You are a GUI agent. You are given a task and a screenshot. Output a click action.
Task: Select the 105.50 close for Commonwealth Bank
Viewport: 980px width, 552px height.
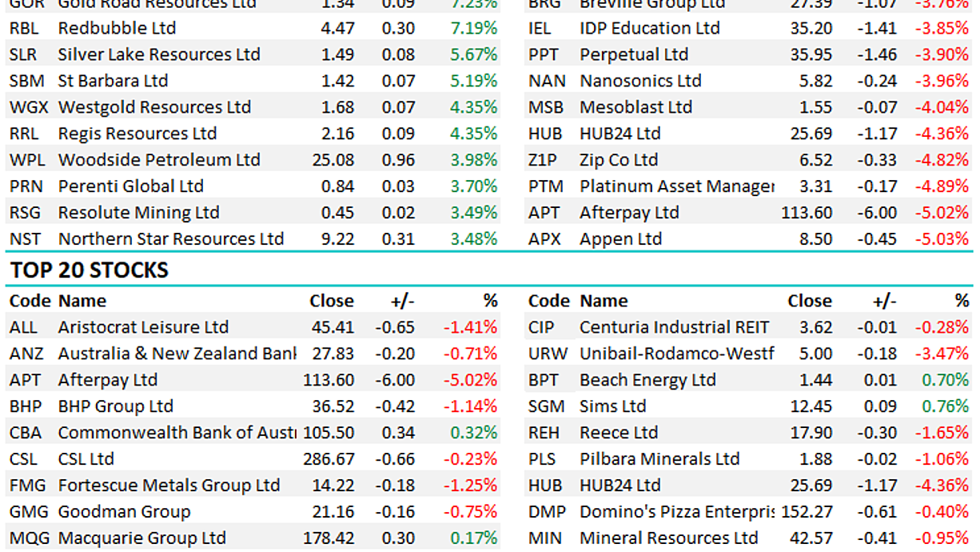(329, 433)
